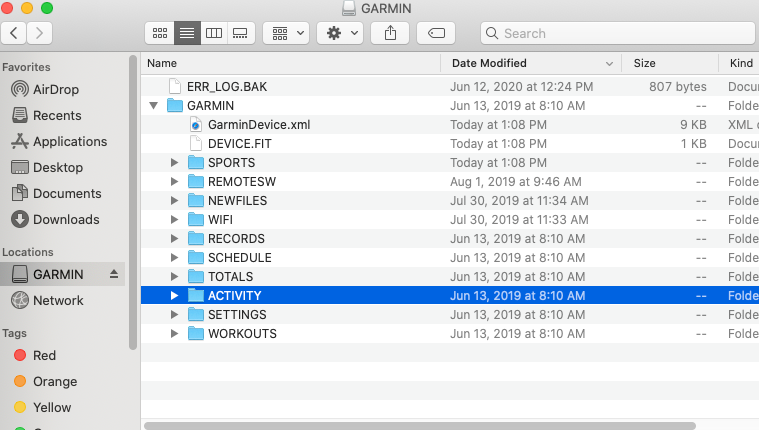Viewport: 759px width, 430px height.
Task: Switch to column view
Action: [214, 33]
